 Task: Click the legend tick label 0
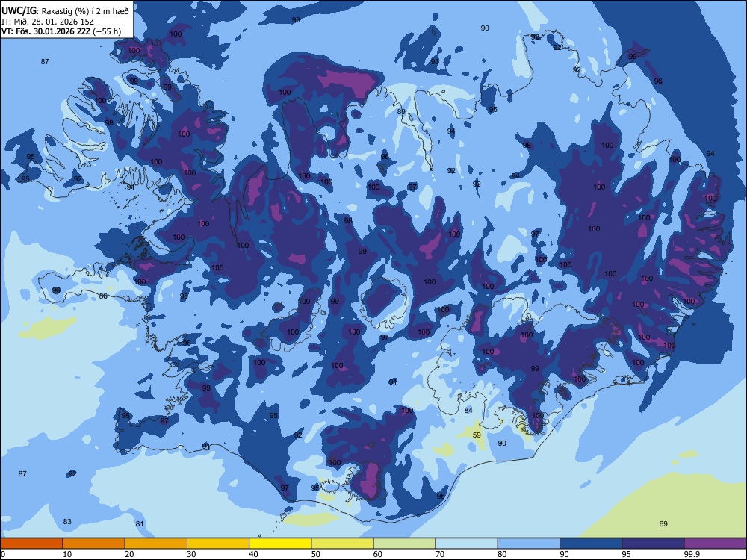click(3, 554)
